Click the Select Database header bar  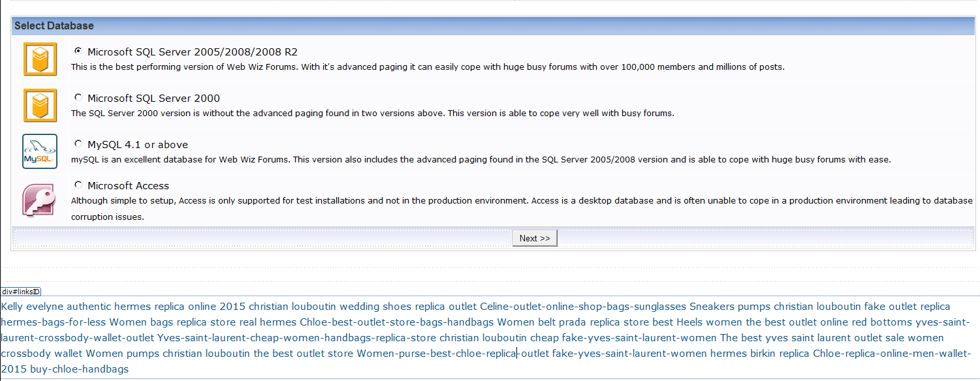tap(490, 26)
